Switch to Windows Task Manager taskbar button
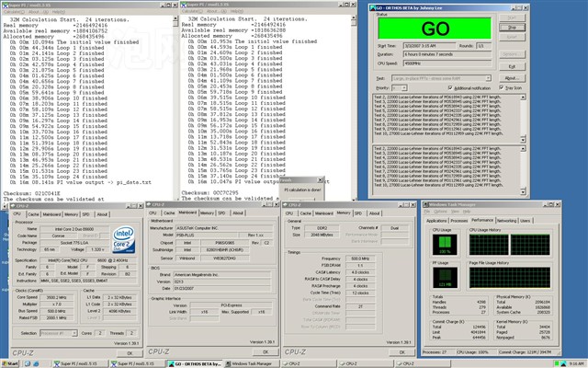The image size is (588, 368). (x=252, y=363)
